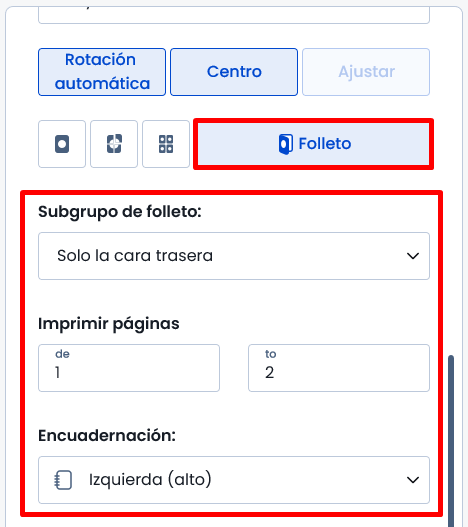The height and width of the screenshot is (527, 468).
Task: Toggle Rotación automática option
Action: (x=102, y=72)
